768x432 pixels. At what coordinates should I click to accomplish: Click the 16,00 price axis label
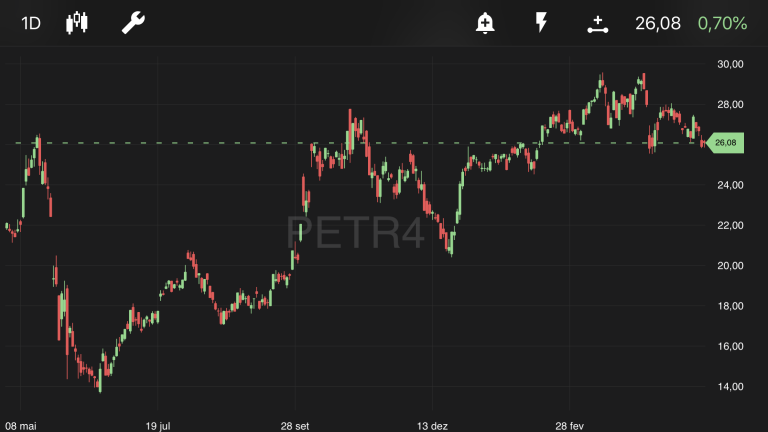(730, 346)
